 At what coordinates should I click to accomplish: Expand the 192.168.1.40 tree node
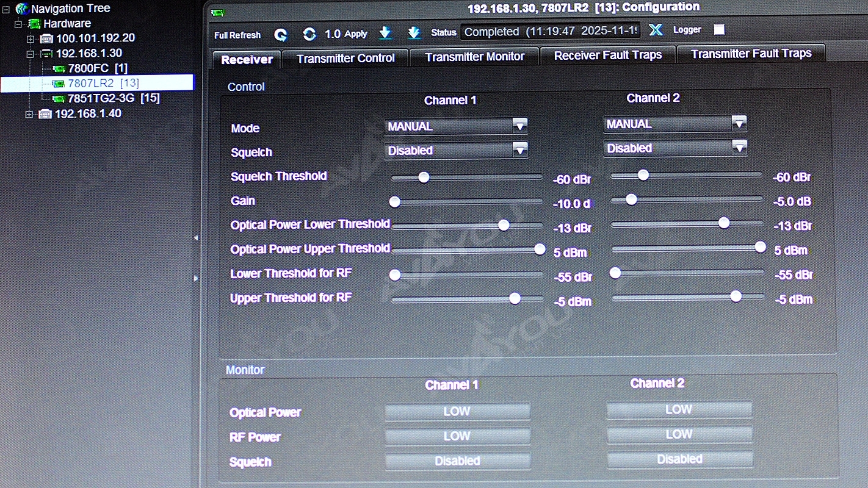pos(29,114)
